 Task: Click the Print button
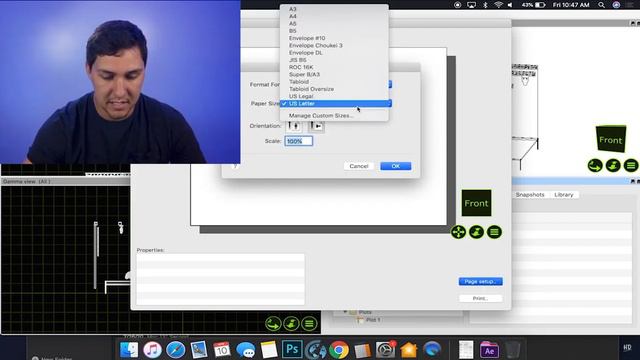pos(480,298)
